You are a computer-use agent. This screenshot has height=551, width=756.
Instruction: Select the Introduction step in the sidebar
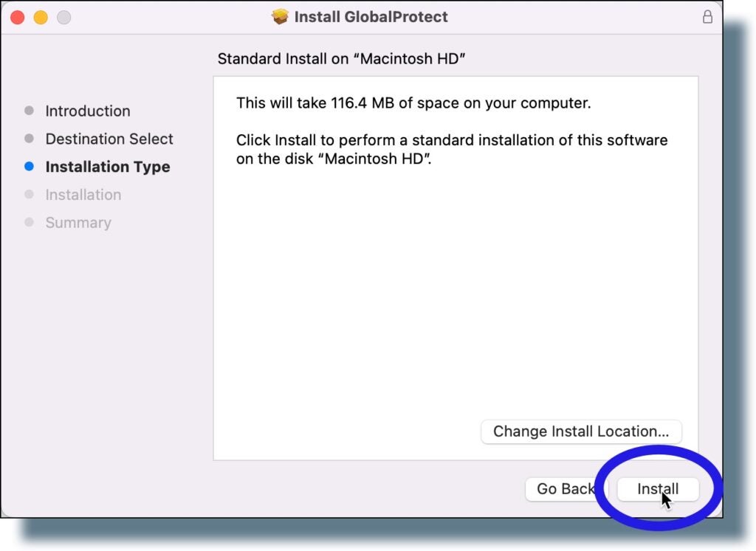(x=88, y=111)
